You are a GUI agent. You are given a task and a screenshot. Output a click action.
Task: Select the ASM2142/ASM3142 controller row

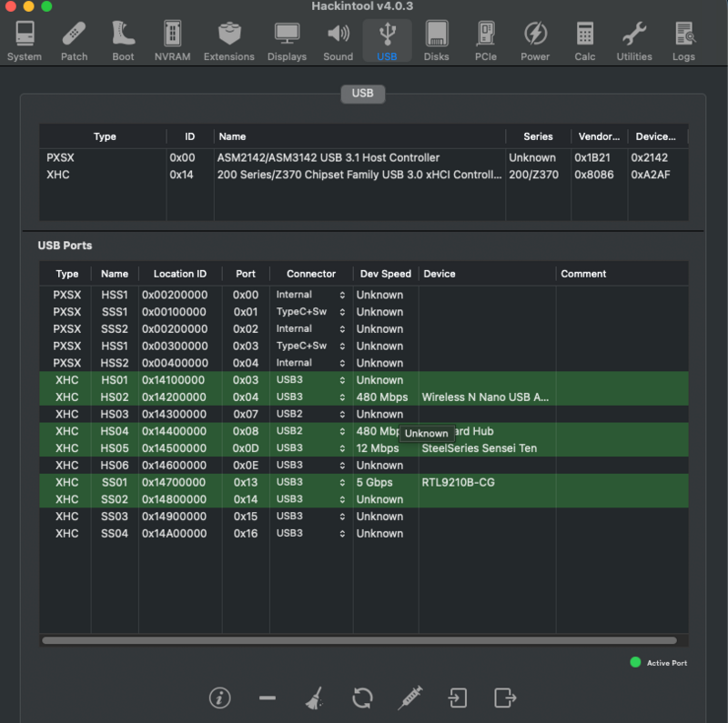328,157
